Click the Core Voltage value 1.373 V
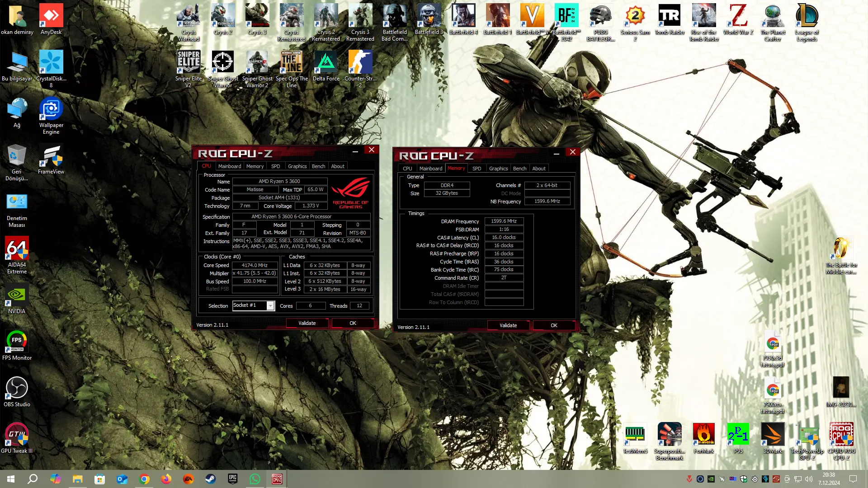Image resolution: width=868 pixels, height=488 pixels. pos(311,206)
